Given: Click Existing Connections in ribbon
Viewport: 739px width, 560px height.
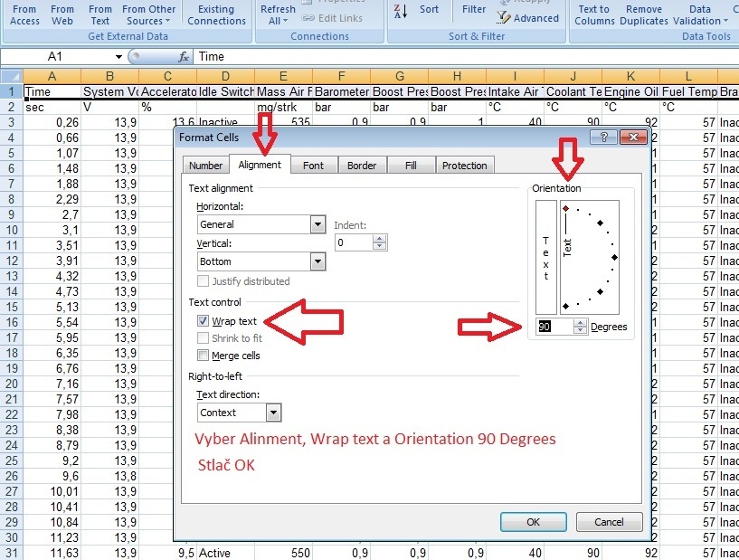Looking at the screenshot, I should [x=216, y=14].
